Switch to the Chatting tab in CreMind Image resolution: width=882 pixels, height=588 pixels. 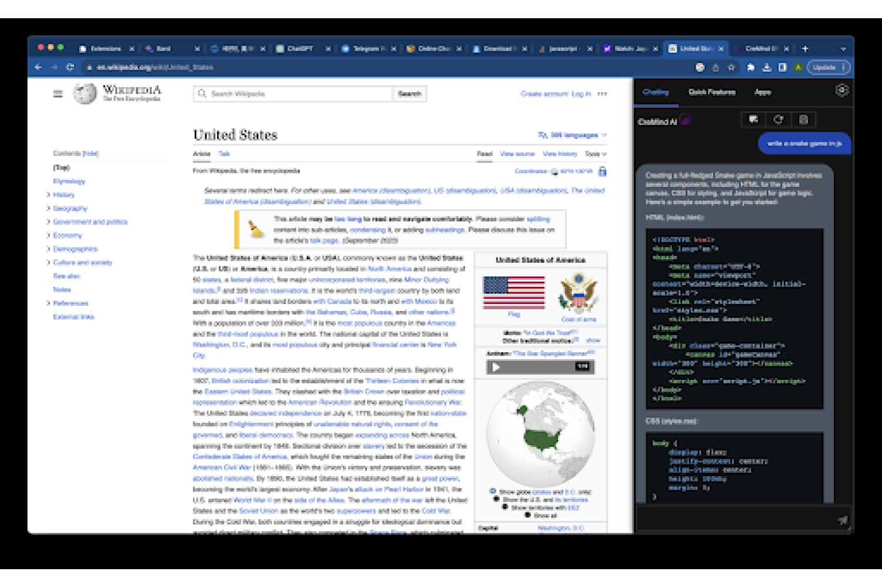(656, 92)
